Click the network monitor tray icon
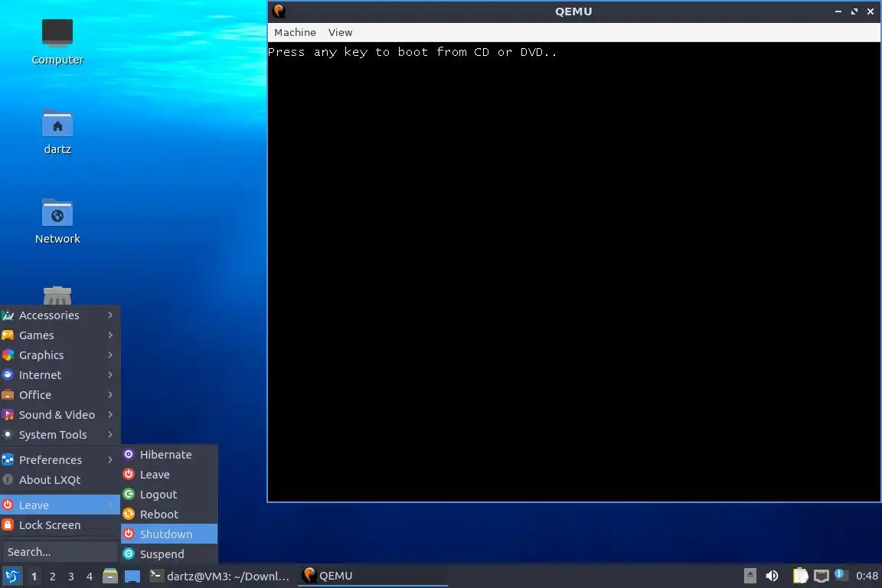Image resolution: width=882 pixels, height=588 pixels. (822, 576)
